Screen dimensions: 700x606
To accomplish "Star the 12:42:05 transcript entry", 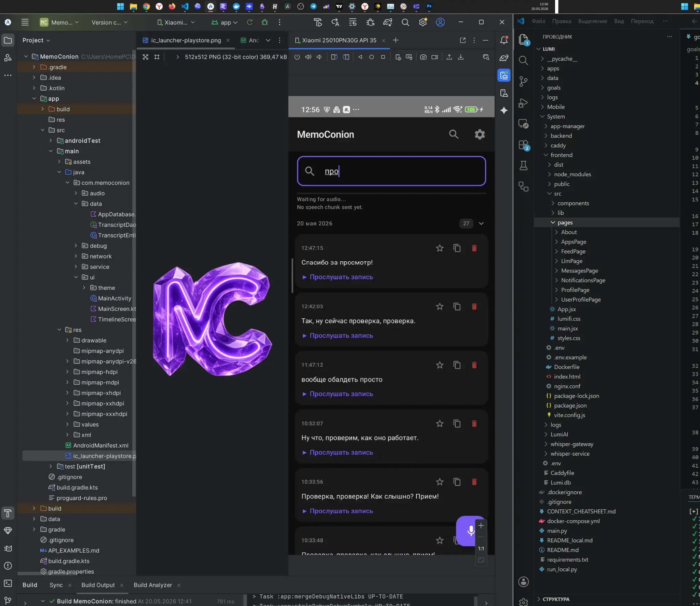I will 440,306.
